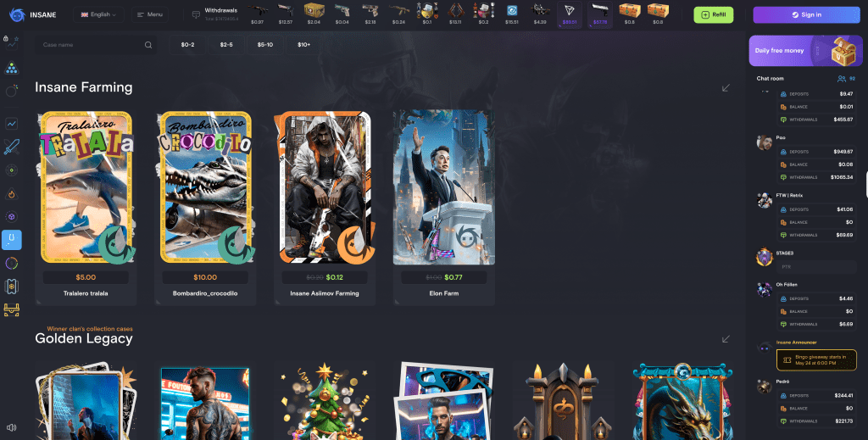868x440 pixels.
Task: Open the line chart sidebar icon
Action: pos(11,124)
